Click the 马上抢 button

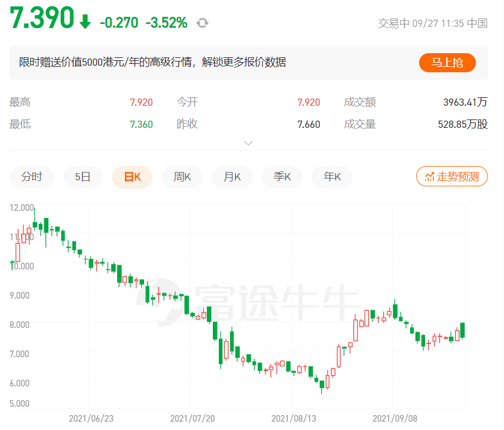click(447, 62)
